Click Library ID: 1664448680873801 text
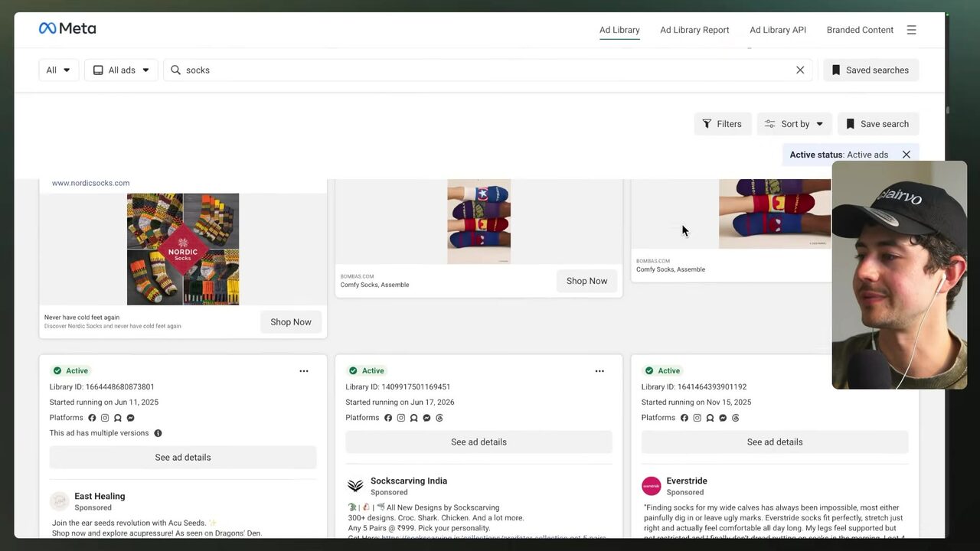Viewport: 980px width, 551px height. (102, 387)
